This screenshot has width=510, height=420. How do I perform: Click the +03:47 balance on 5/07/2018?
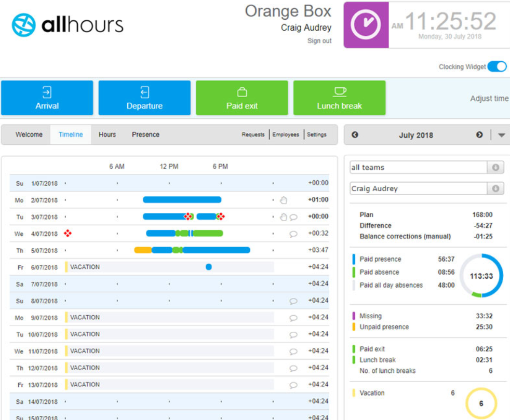click(x=318, y=250)
